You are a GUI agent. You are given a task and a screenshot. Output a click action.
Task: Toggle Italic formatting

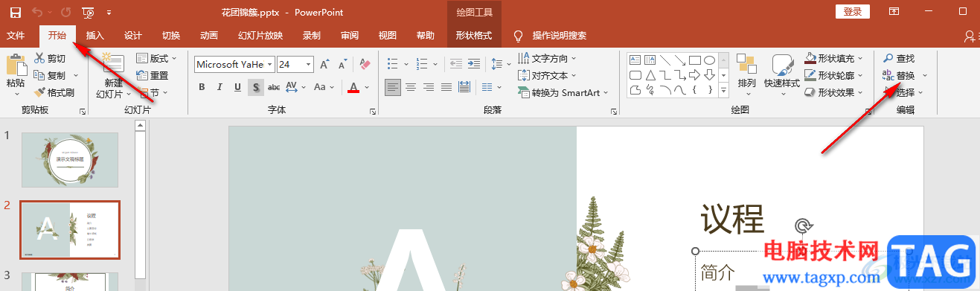pyautogui.click(x=220, y=87)
